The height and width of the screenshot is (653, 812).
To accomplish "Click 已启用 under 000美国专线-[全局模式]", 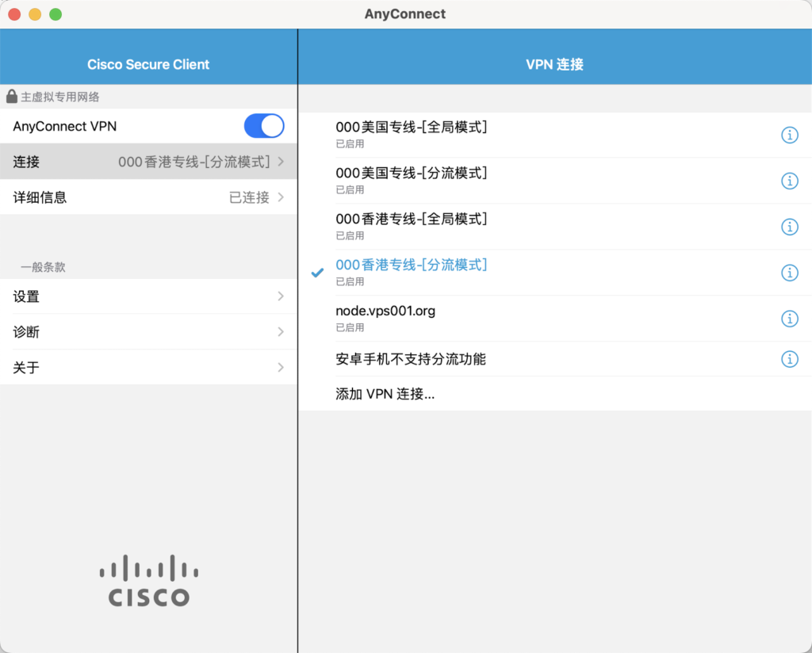I will 350,144.
